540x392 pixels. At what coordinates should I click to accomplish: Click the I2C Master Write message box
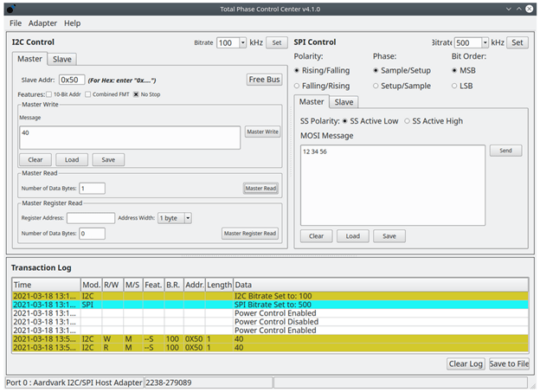130,138
